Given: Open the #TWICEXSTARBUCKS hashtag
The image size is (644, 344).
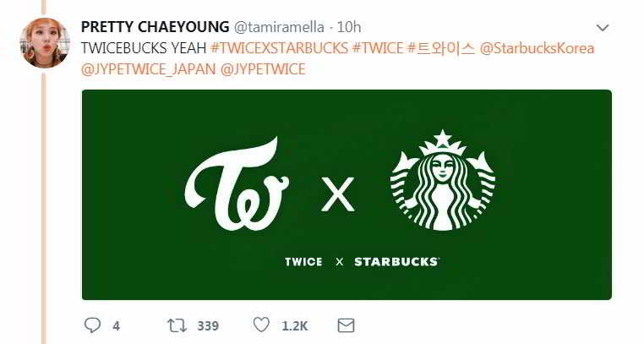Looking at the screenshot, I should tap(278, 48).
